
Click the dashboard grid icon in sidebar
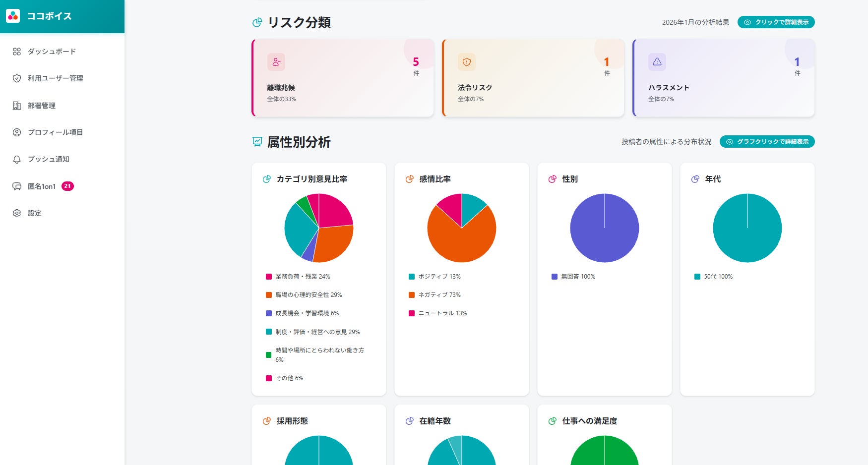[17, 52]
